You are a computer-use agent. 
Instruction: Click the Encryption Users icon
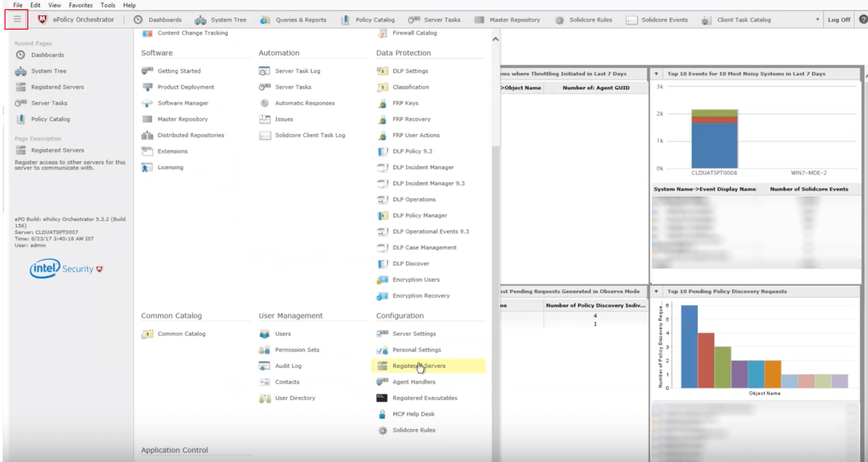382,279
